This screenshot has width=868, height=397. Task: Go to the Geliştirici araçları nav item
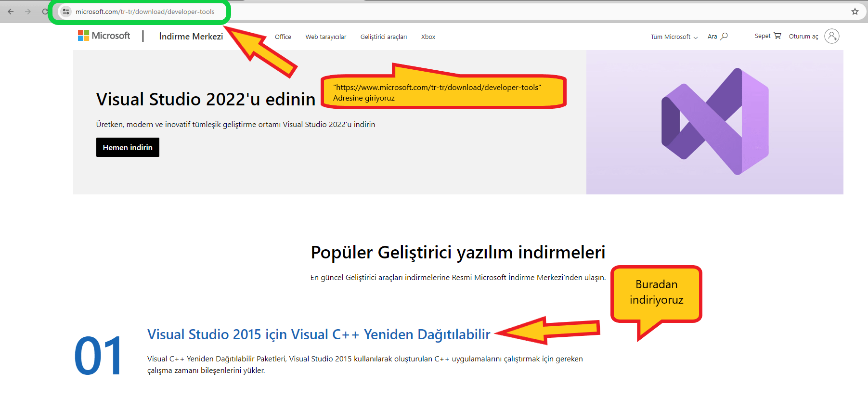coord(383,37)
